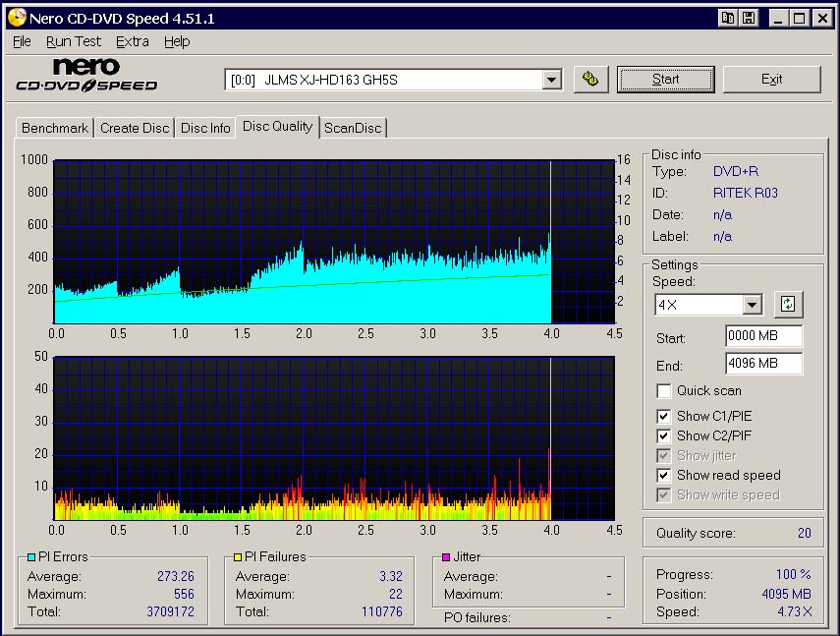Click the save screenshot floppy icon
Screen dimensions: 840x636
749,19
